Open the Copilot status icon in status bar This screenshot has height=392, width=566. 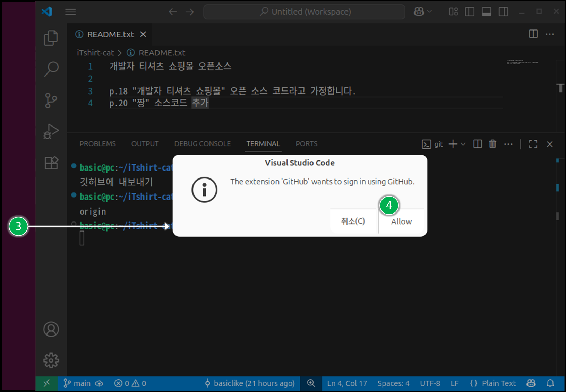tap(531, 383)
